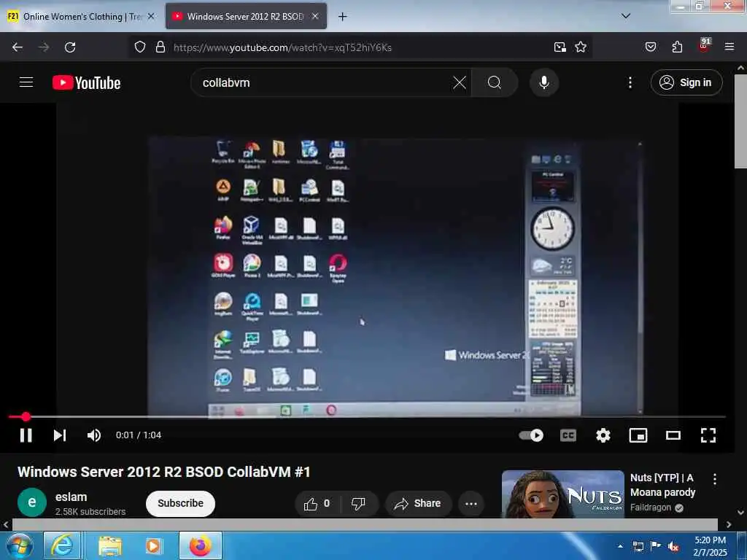Open the video settings gear
Viewport: 747px width, 560px height.
point(603,435)
